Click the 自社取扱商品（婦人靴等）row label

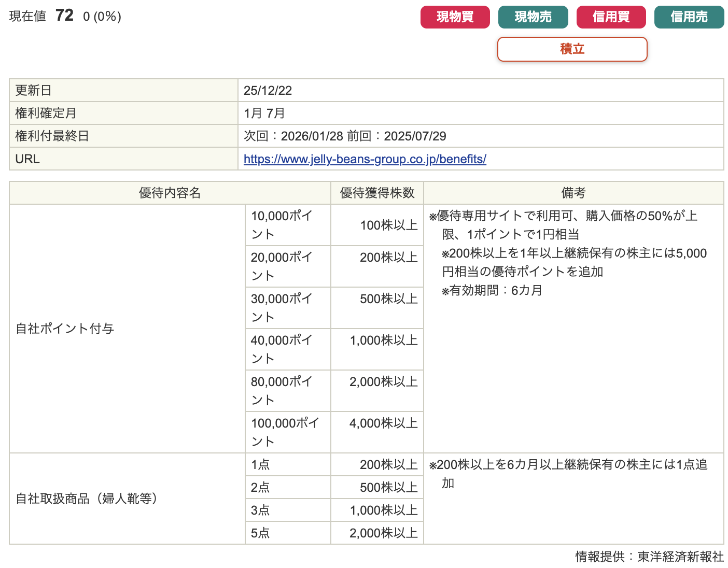coord(87,499)
